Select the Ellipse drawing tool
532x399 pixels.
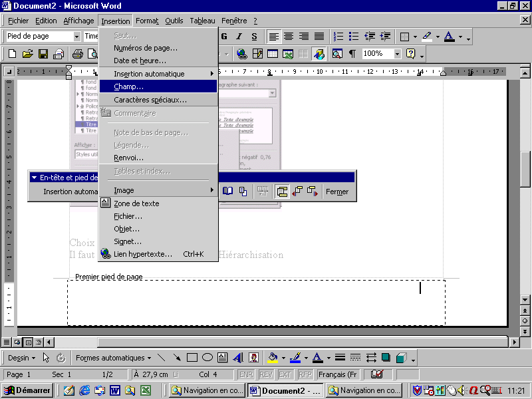point(207,358)
